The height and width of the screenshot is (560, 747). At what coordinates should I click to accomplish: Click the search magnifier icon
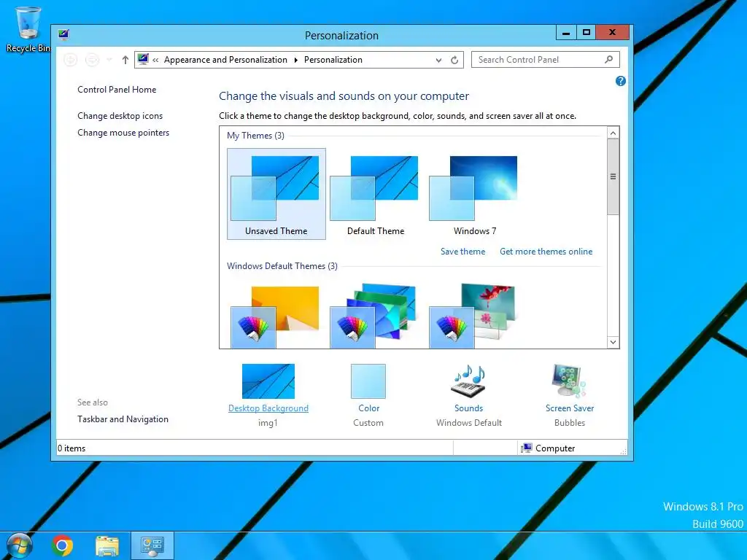[x=608, y=60]
